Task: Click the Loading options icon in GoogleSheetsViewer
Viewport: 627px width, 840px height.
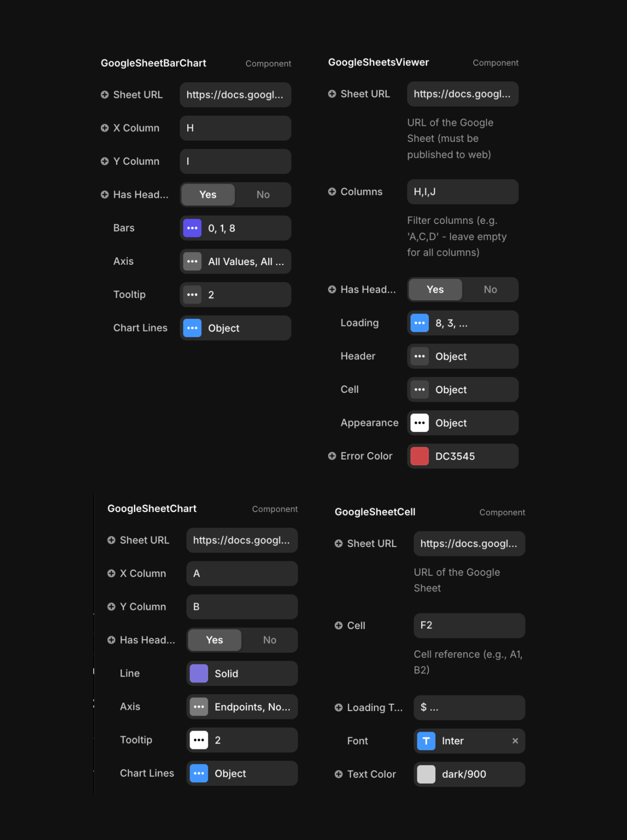Action: (420, 323)
